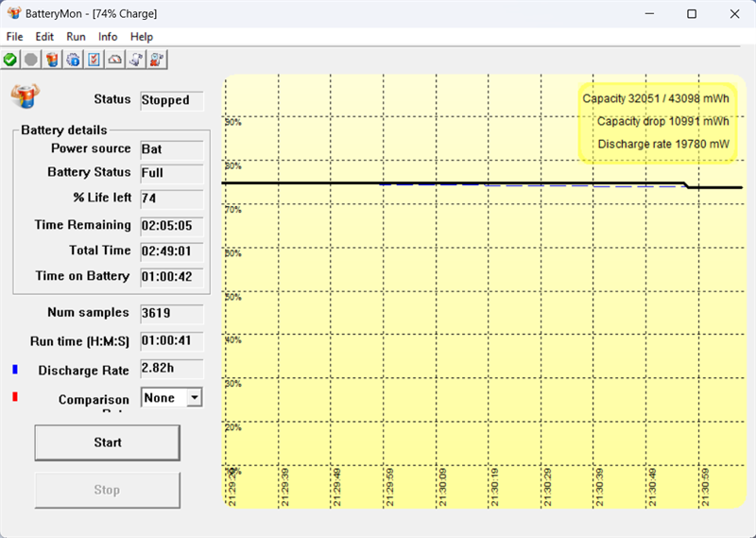Click the gray octagon stop monitoring icon

coord(31,60)
